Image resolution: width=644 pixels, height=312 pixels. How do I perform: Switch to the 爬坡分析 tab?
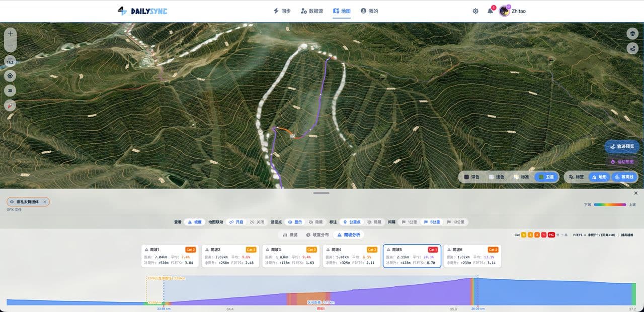[x=349, y=235]
